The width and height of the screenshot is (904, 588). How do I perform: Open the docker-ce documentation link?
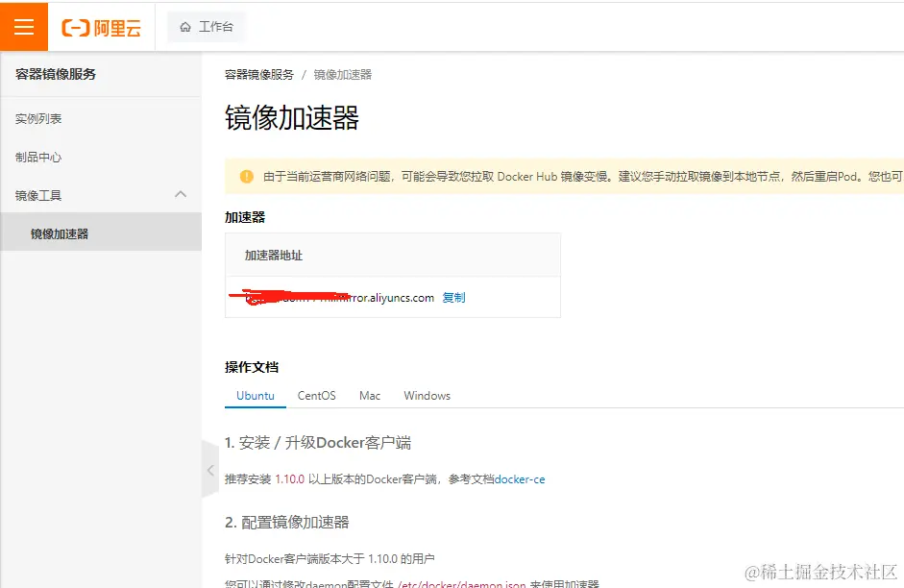pyautogui.click(x=520, y=479)
